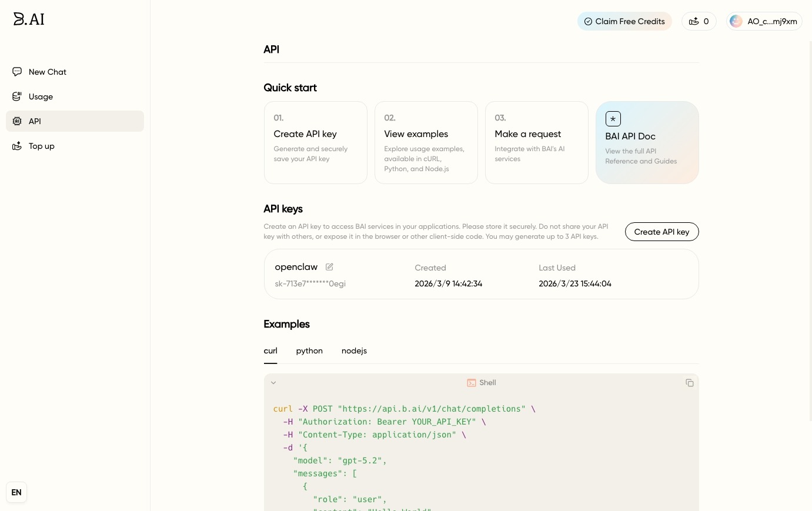The height and width of the screenshot is (511, 812).
Task: Click the B.AI logo
Action: pyautogui.click(x=29, y=19)
